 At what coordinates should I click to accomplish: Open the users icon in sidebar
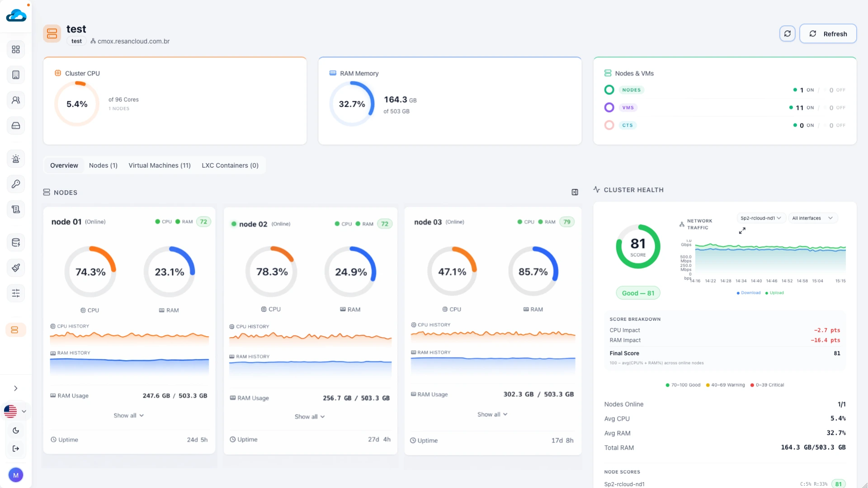click(x=16, y=100)
